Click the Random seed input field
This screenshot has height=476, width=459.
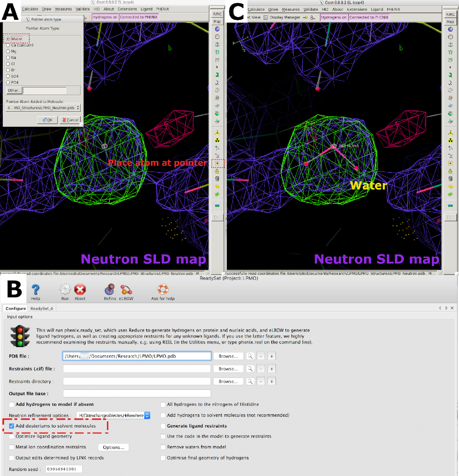click(x=64, y=469)
